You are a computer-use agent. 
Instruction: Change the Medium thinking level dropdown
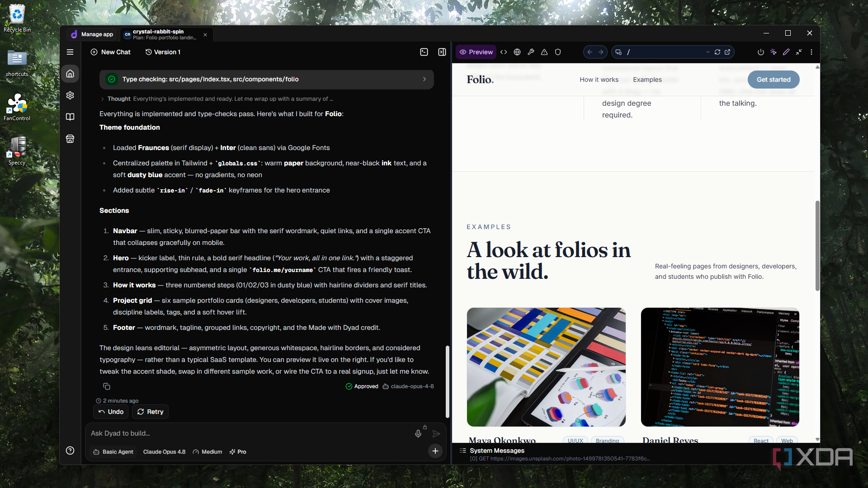pos(208,452)
